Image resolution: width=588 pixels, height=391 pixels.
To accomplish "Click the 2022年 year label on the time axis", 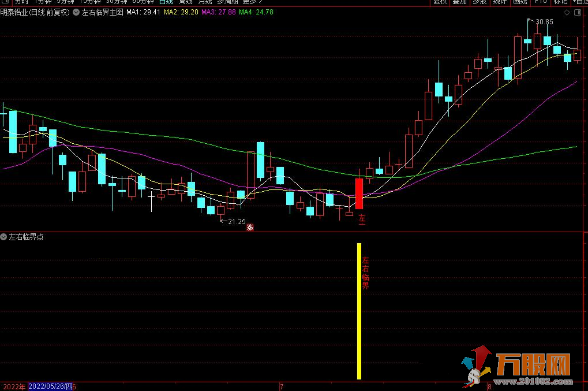I will pyautogui.click(x=14, y=387).
